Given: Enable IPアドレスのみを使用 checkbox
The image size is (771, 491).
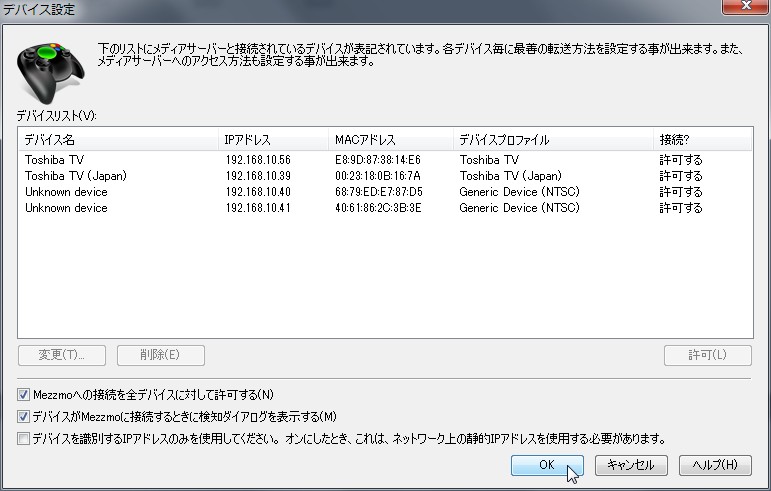Looking at the screenshot, I should pyautogui.click(x=23, y=438).
